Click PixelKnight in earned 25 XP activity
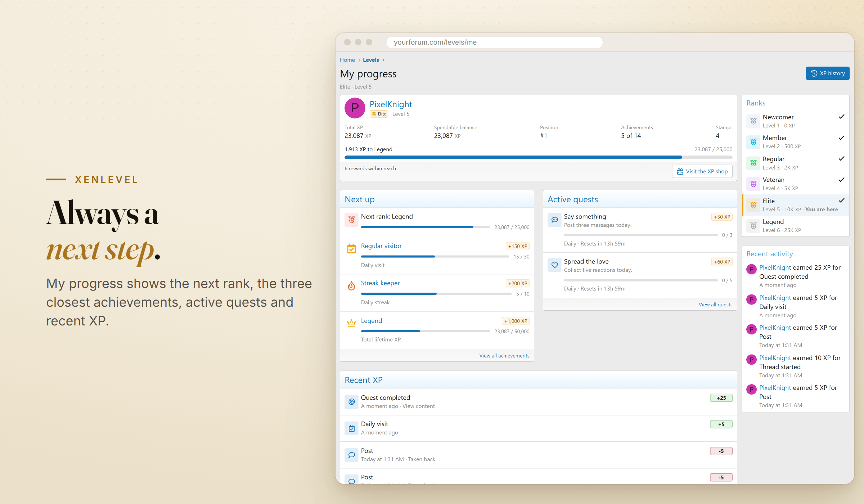Screen dimensions: 864x504 coord(775,267)
